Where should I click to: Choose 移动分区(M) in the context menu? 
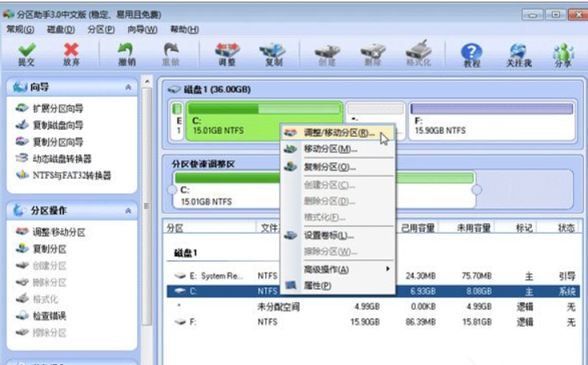(337, 149)
